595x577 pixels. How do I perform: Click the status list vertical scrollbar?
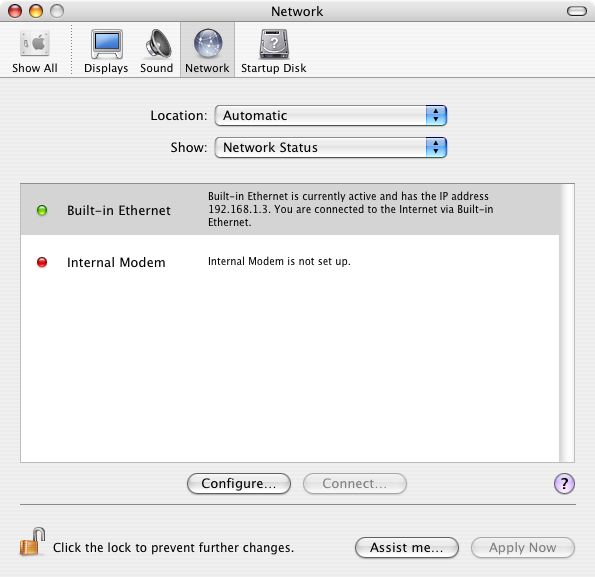567,323
